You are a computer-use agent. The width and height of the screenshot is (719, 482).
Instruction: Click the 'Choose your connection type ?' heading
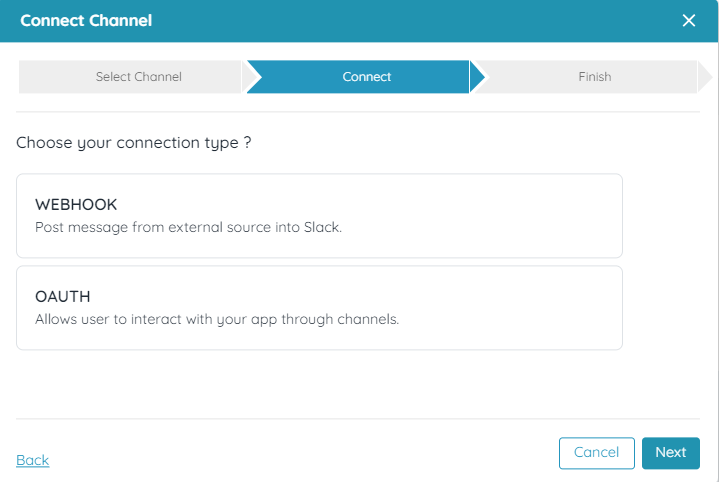(x=133, y=143)
